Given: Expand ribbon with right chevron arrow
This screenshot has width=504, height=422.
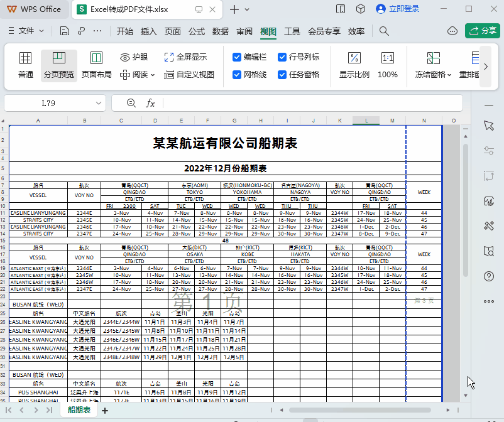Looking at the screenshot, I should pos(486,67).
